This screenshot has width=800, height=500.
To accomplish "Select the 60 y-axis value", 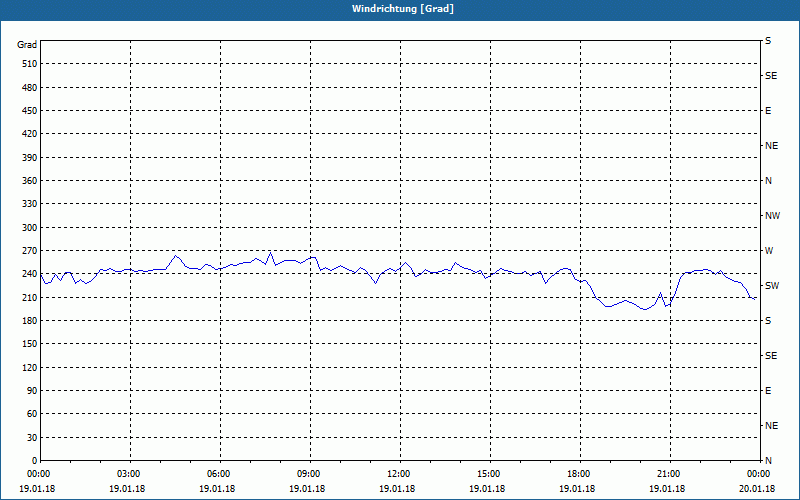I will 32,414.
